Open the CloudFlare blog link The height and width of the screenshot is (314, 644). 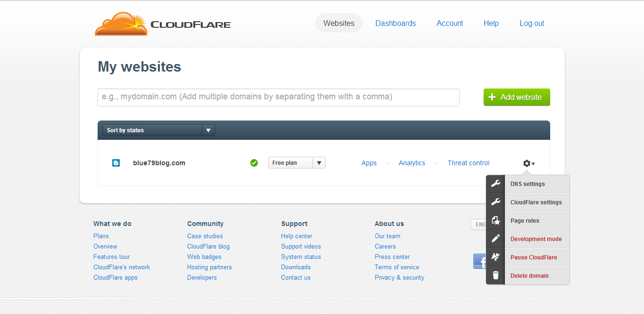(208, 246)
